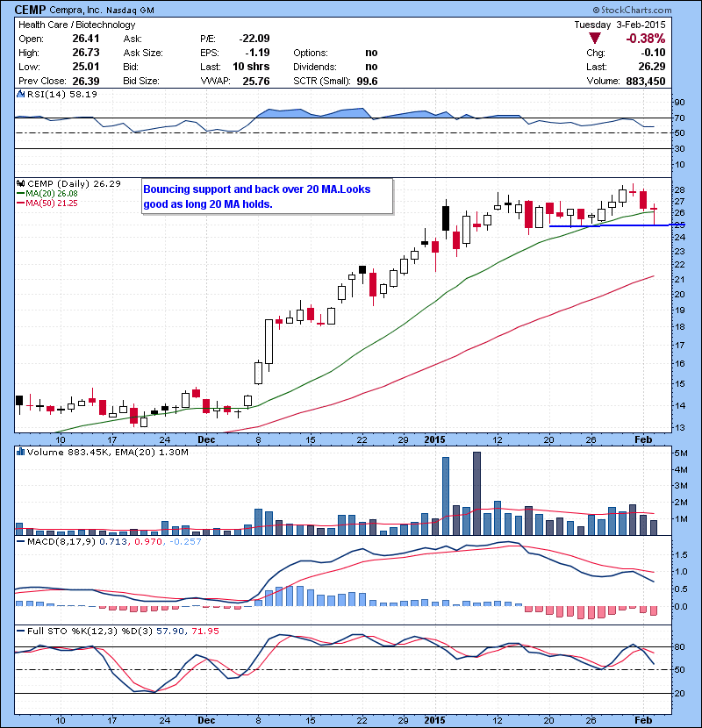Click the Full STO legend line marker
The height and width of the screenshot is (728, 702).
(20, 631)
